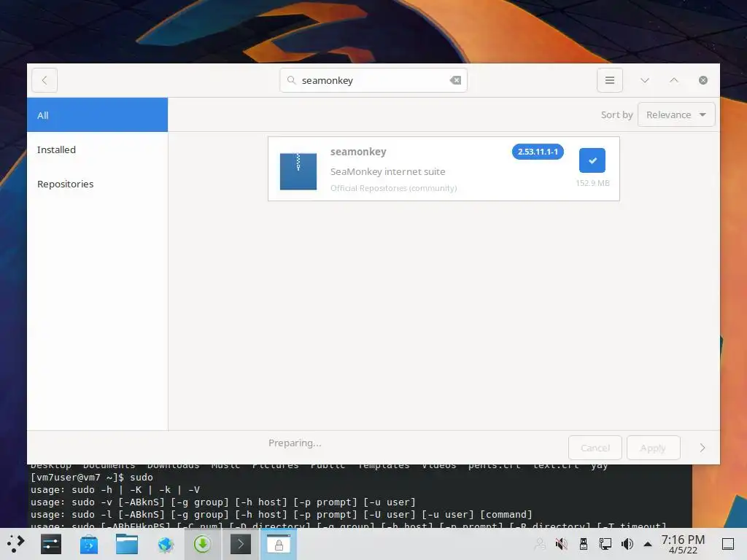747x560 pixels.
Task: Click the 2.53.11.1-1 version badge
Action: pyautogui.click(x=538, y=152)
